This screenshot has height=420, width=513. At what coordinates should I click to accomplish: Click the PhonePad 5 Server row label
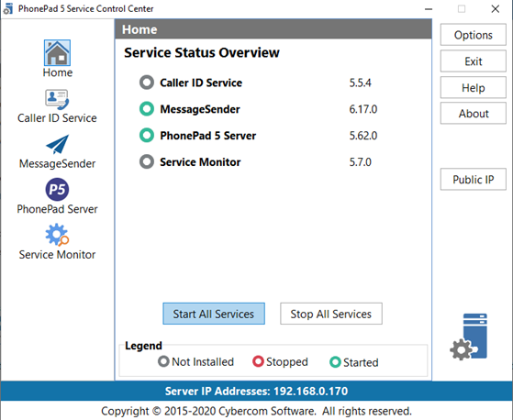click(x=207, y=136)
